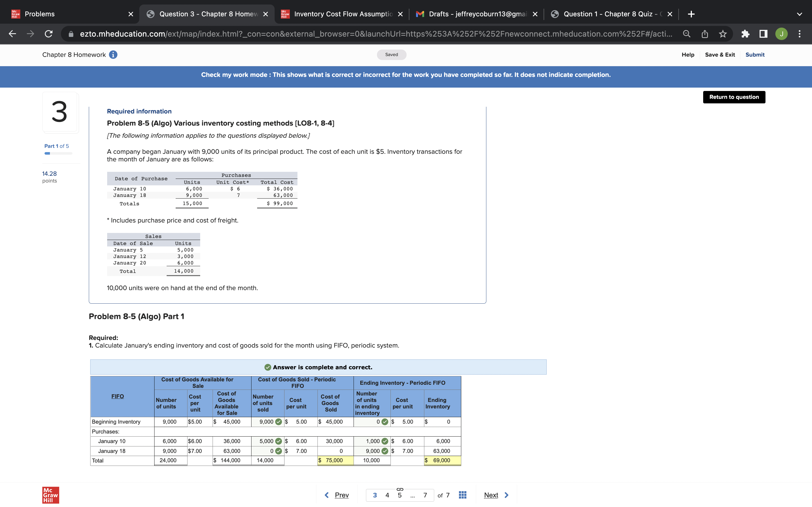Click the Part 1 of 5 progress bar
This screenshot has height=507, width=812.
(x=58, y=153)
